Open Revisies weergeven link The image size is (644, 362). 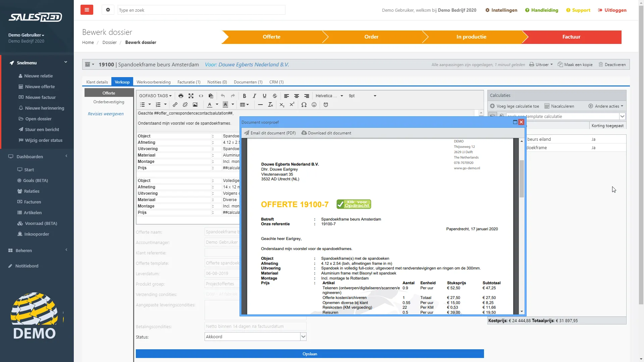pos(106,114)
